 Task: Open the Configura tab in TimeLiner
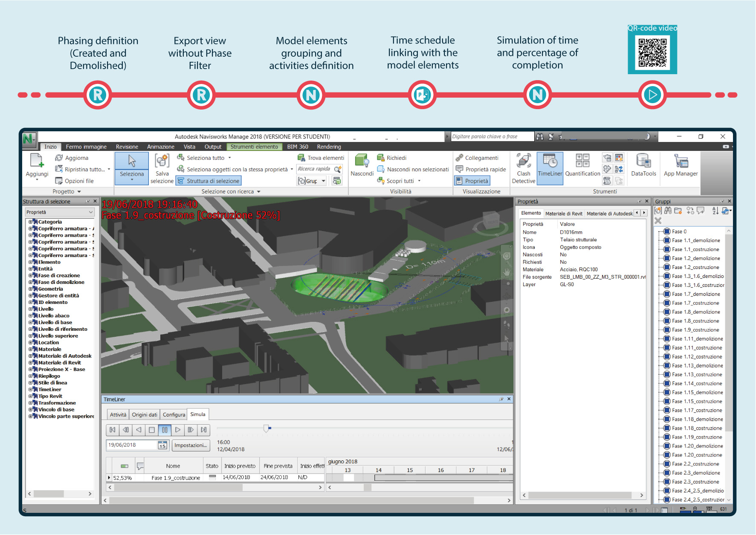tap(174, 415)
